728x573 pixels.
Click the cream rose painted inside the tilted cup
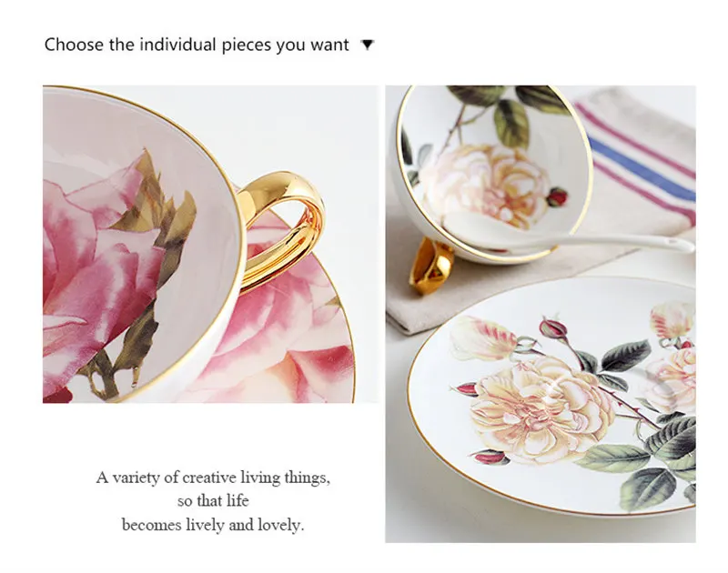485,183
